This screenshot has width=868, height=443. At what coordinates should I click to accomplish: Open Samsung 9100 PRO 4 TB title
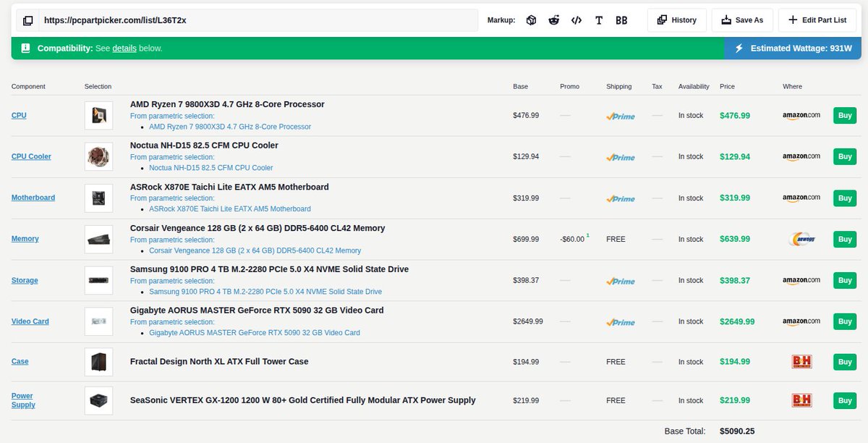(x=269, y=269)
